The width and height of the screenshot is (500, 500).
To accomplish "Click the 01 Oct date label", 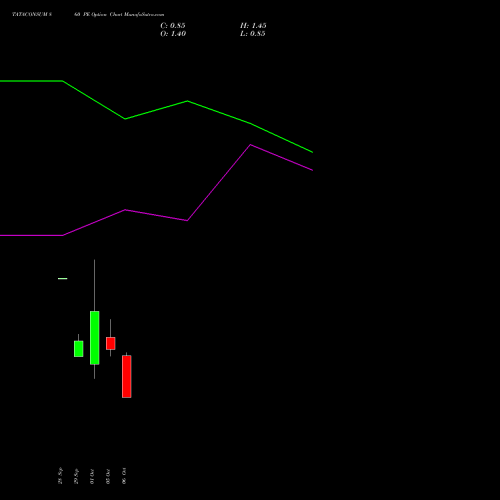I will tap(92, 476).
